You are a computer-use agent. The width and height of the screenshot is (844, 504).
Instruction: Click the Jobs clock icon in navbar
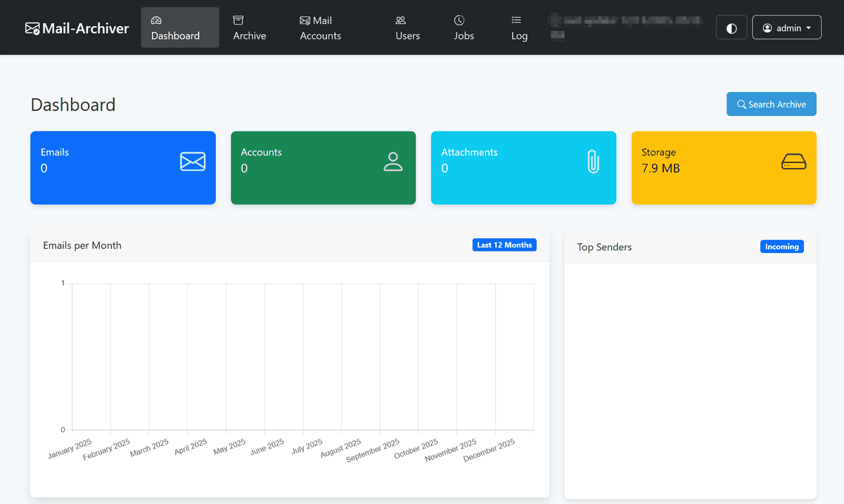(x=459, y=20)
